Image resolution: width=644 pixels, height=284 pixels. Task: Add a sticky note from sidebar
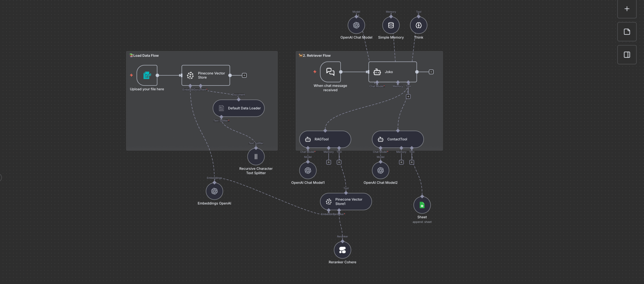[x=627, y=32]
